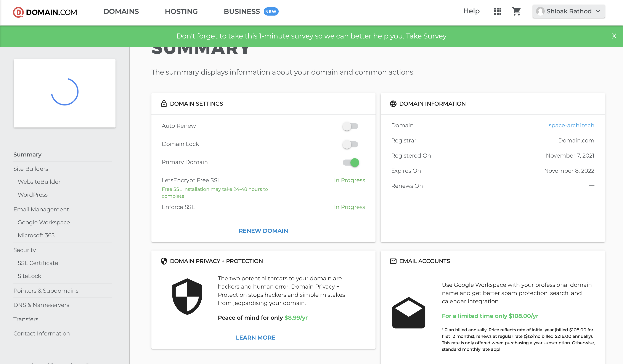Dismiss the survey banner with X
The image size is (623, 364).
coord(614,36)
